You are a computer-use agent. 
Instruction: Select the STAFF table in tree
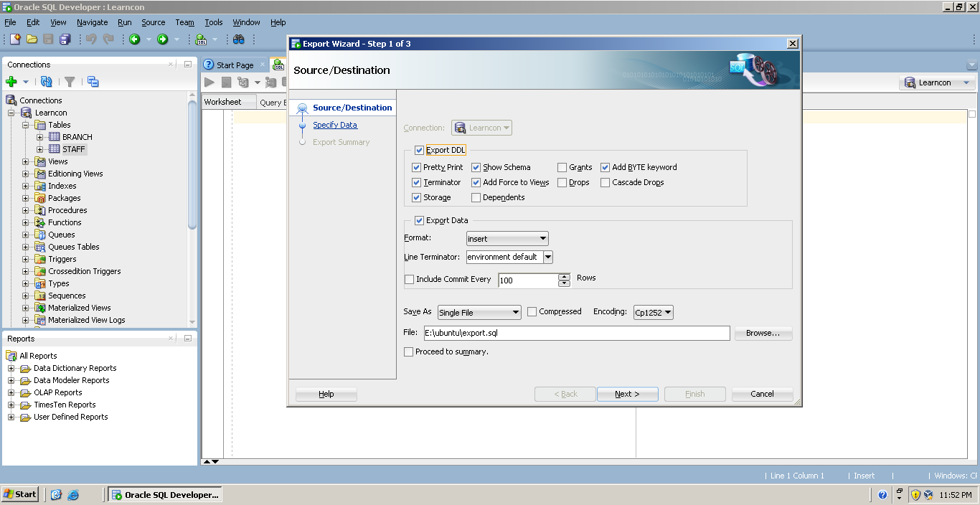tap(73, 149)
